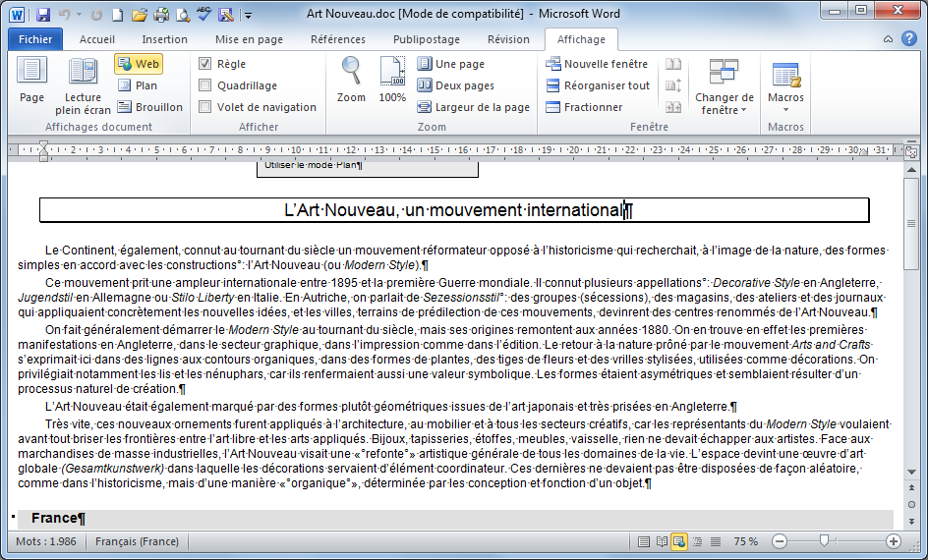Switch to Page layout view
The width and height of the screenshot is (928, 560).
[x=31, y=81]
